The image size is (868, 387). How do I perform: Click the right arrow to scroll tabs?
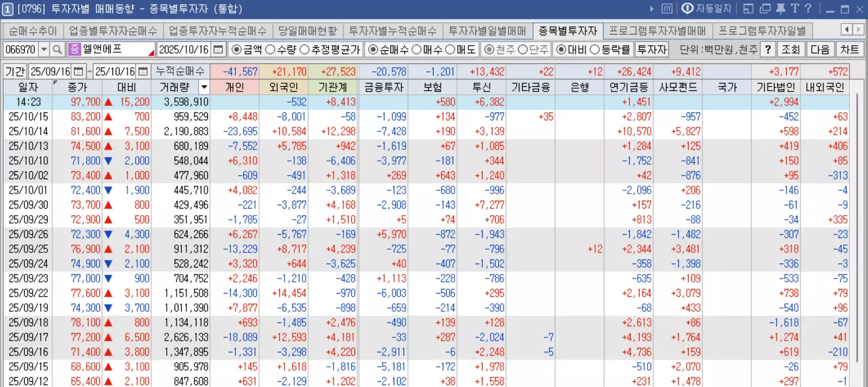click(858, 29)
